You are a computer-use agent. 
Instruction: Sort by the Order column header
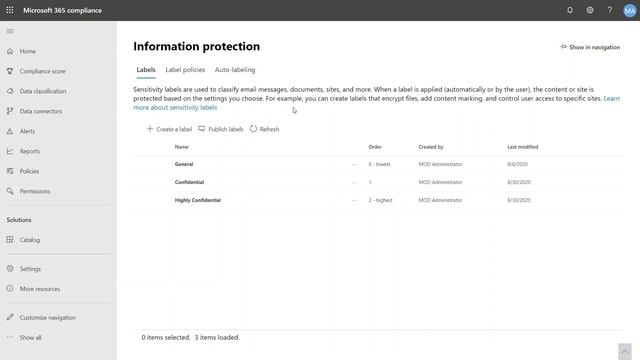[375, 147]
